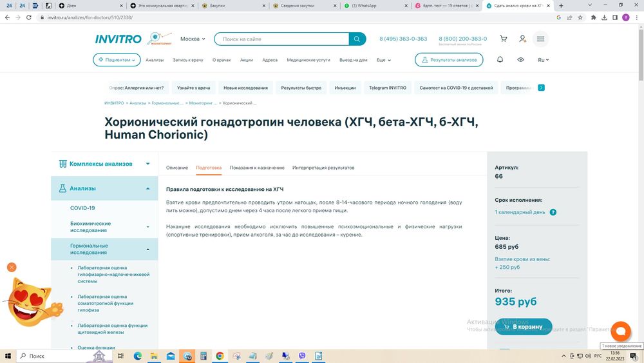
Task: Click the page vertical scrollbar
Action: 641,54
